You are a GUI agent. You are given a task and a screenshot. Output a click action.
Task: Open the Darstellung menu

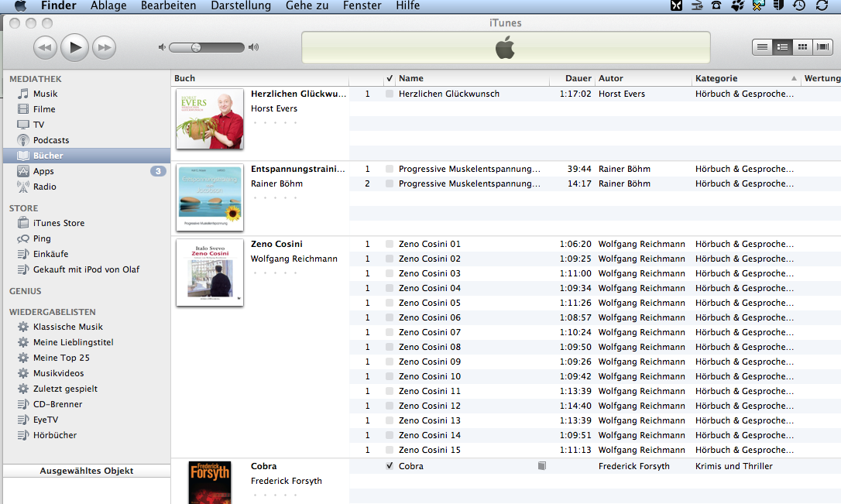(241, 6)
